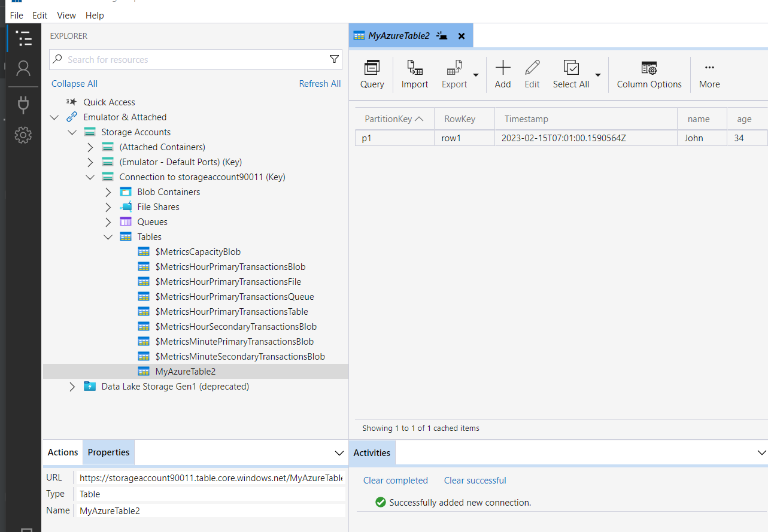Select Queues icon in tree

[126, 222]
